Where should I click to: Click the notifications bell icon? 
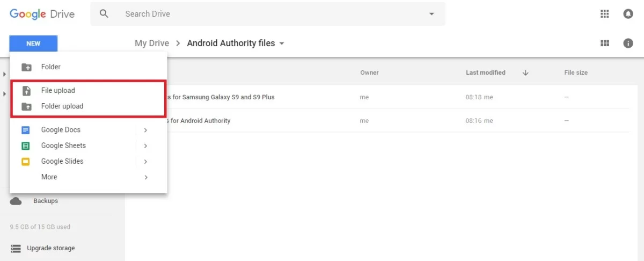tap(628, 14)
